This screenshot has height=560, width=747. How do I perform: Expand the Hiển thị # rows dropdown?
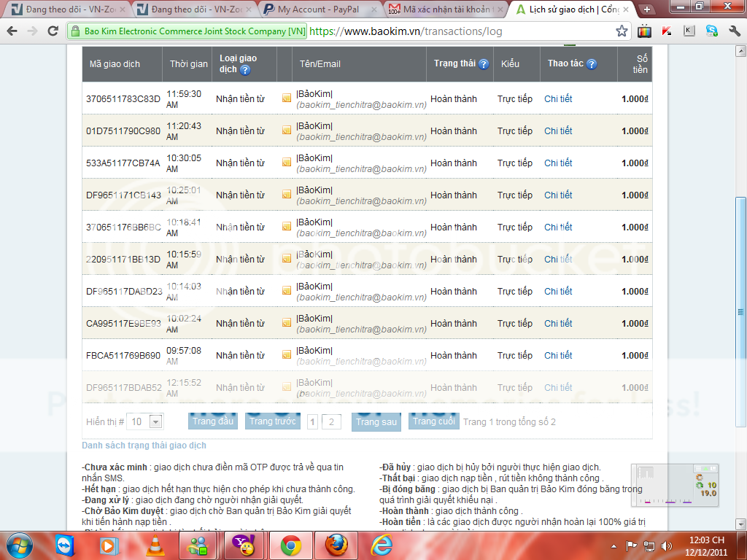tap(156, 421)
